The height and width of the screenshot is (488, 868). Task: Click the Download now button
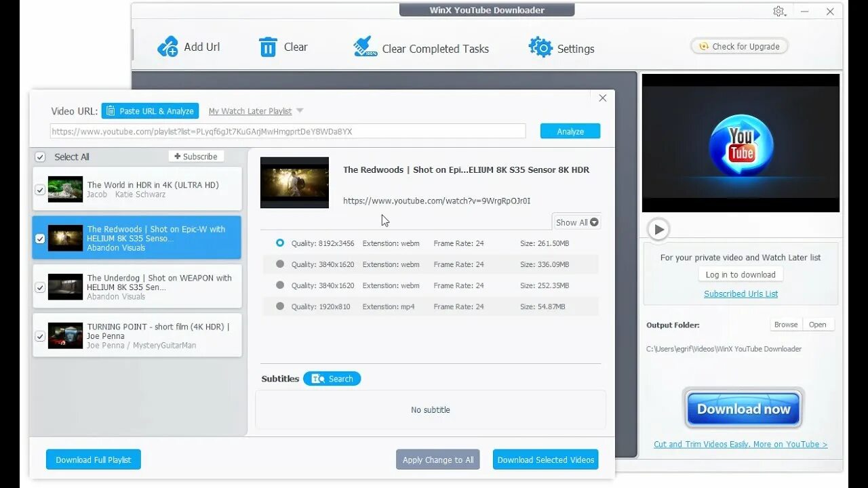click(744, 409)
